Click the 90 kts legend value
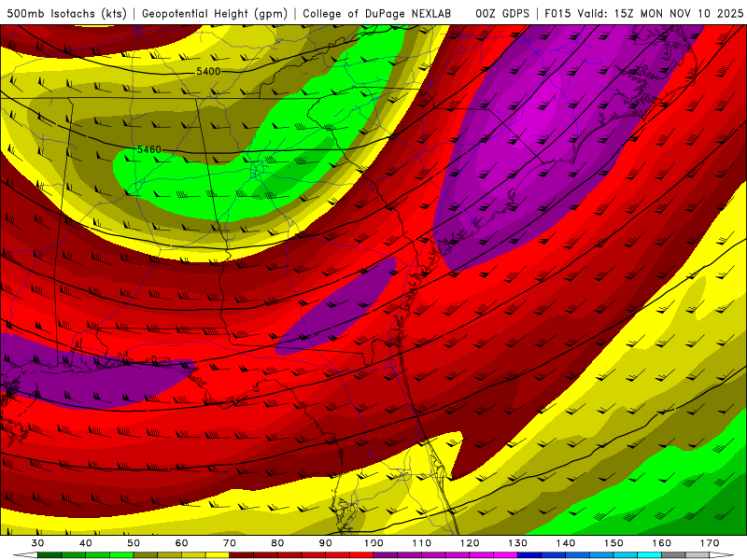 (x=325, y=543)
